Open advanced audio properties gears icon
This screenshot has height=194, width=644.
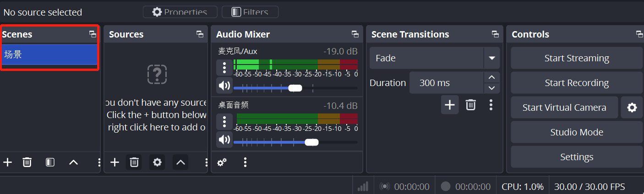pyautogui.click(x=222, y=162)
